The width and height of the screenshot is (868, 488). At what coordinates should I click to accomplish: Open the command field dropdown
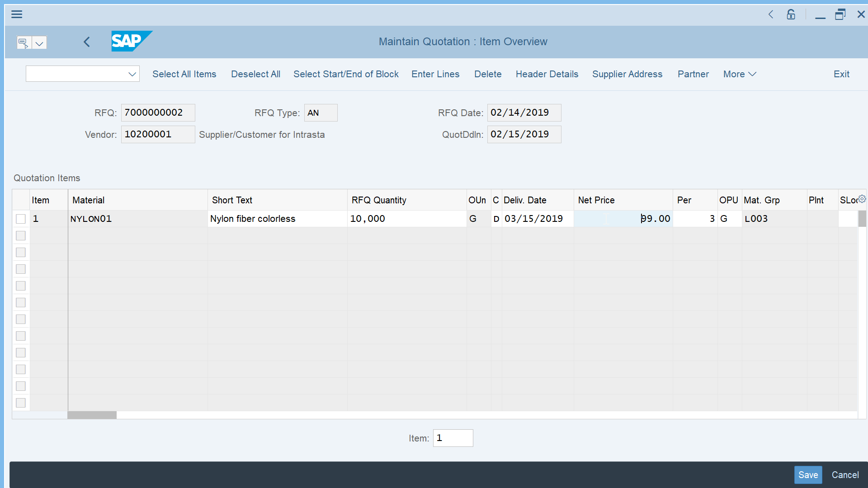click(x=132, y=74)
